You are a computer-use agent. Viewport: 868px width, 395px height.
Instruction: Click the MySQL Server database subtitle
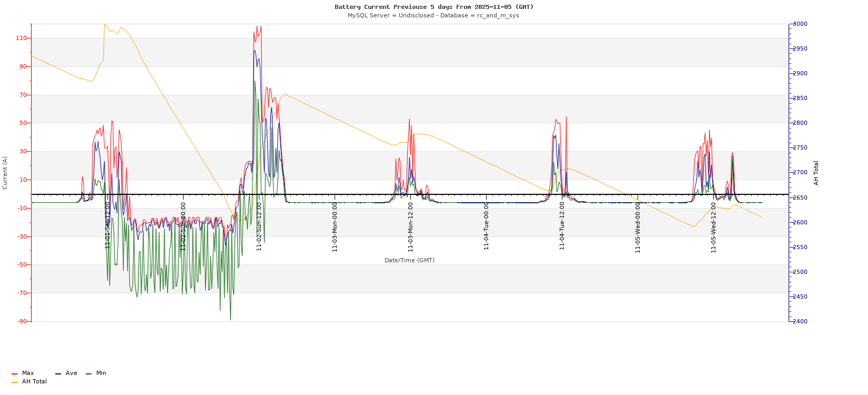[x=433, y=16]
